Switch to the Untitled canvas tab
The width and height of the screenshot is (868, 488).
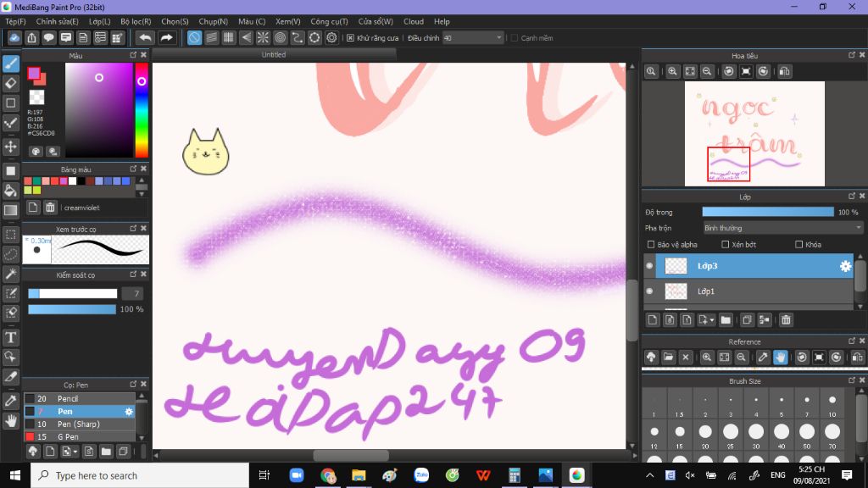tap(274, 55)
